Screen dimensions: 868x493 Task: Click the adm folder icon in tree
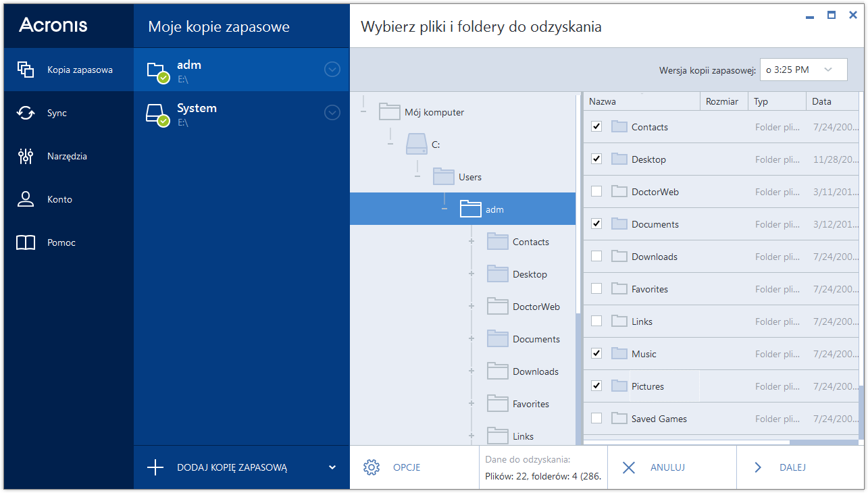click(471, 209)
